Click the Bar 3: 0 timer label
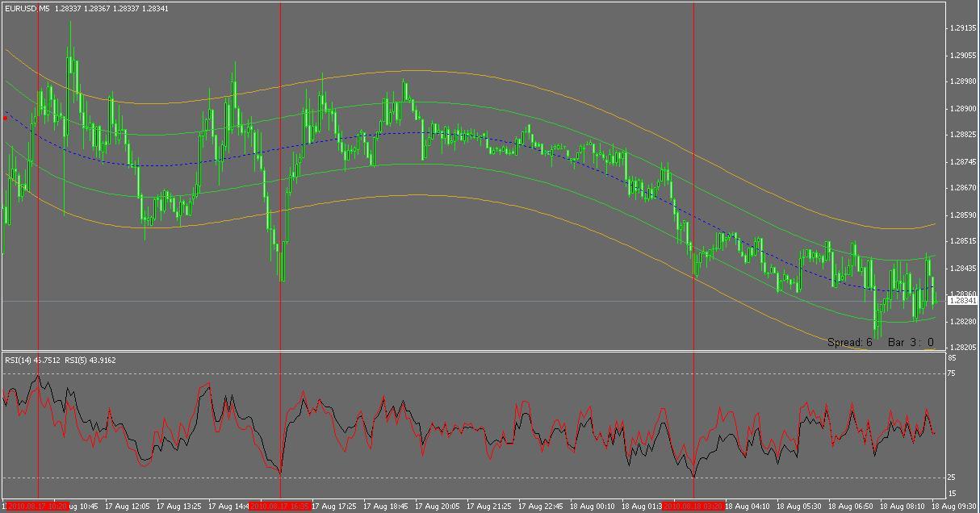 [911, 342]
